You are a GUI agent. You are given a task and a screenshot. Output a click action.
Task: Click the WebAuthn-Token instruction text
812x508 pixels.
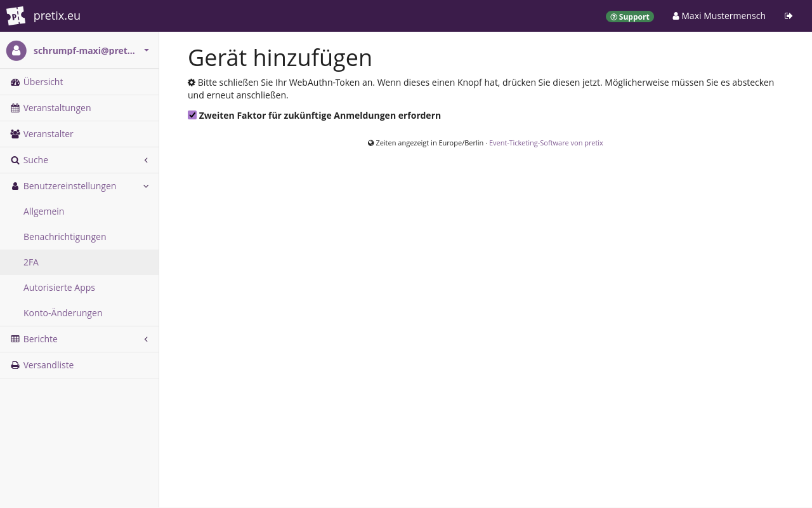(481, 89)
